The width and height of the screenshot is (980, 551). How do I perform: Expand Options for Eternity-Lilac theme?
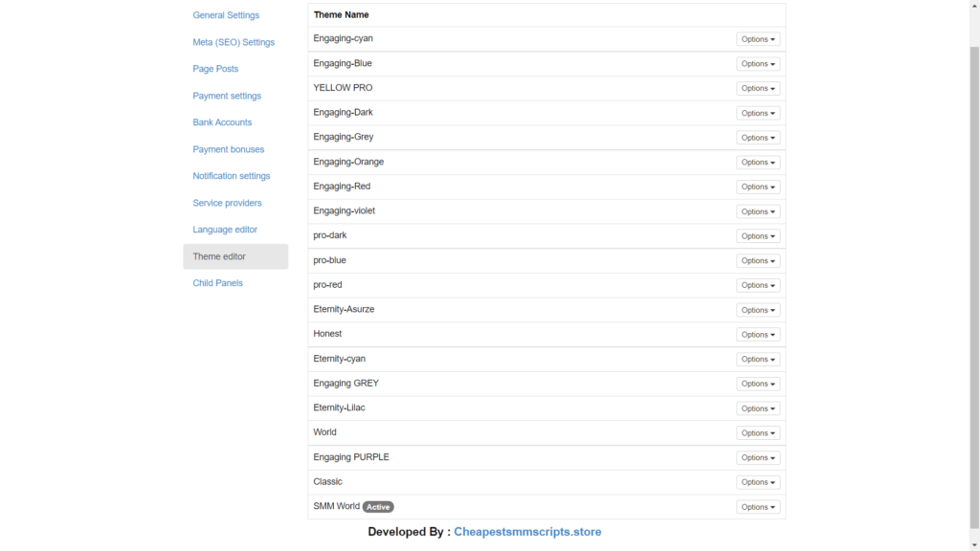pos(758,408)
